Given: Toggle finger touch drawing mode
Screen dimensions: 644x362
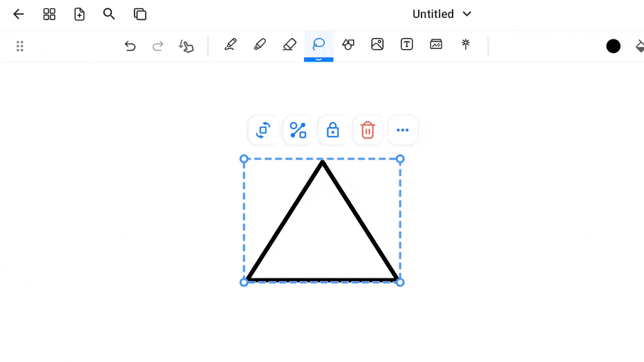Looking at the screenshot, I should coord(186,46).
